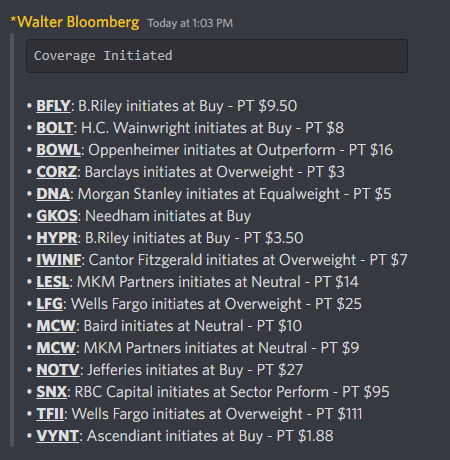Image resolution: width=450 pixels, height=460 pixels.
Task: Click MCW link on Baird line
Action: 56,326
